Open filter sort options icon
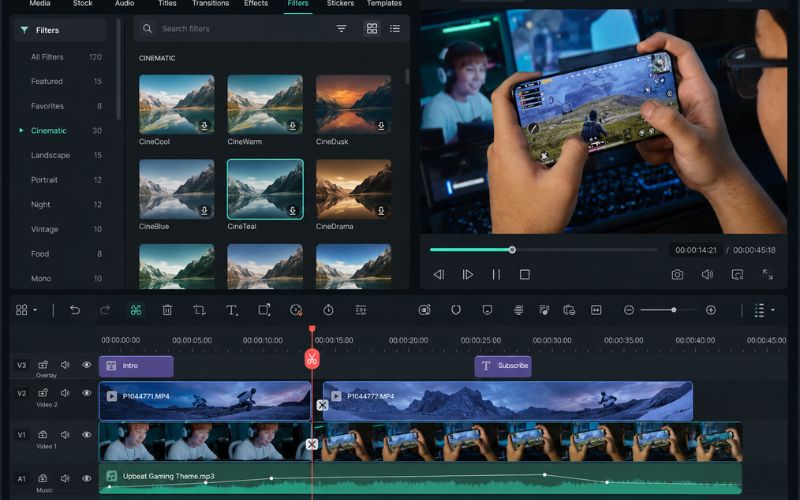The image size is (800, 500). coord(341,29)
